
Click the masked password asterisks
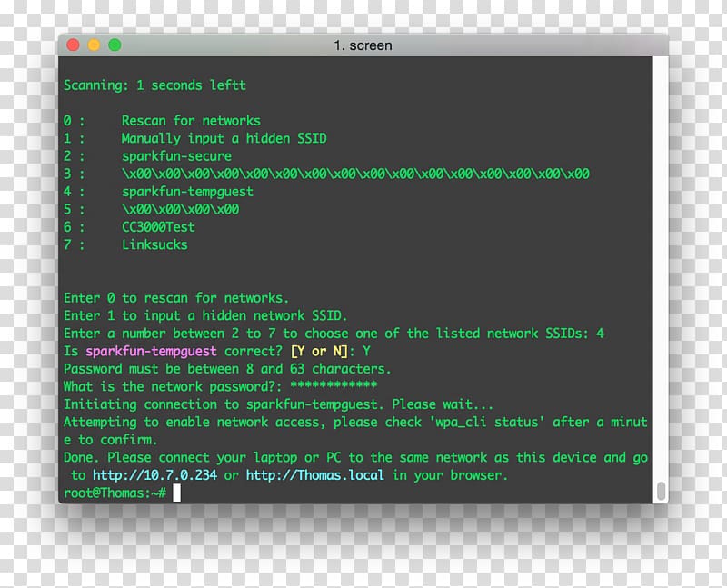(334, 385)
